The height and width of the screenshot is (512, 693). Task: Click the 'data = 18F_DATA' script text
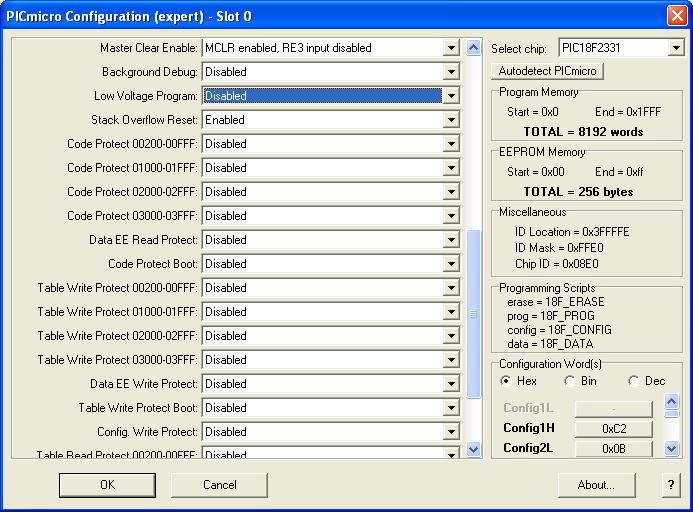pos(550,344)
